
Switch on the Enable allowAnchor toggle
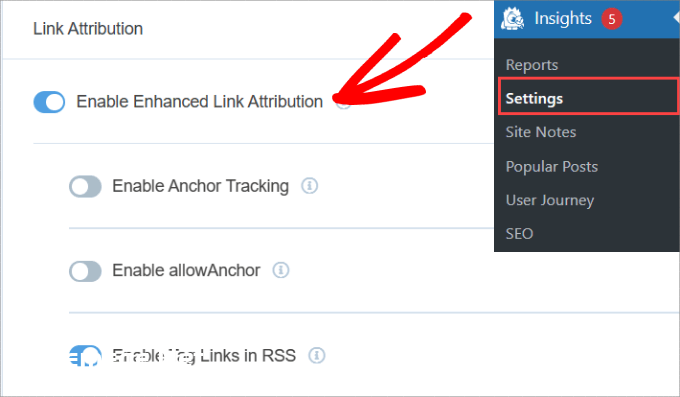pyautogui.click(x=85, y=271)
